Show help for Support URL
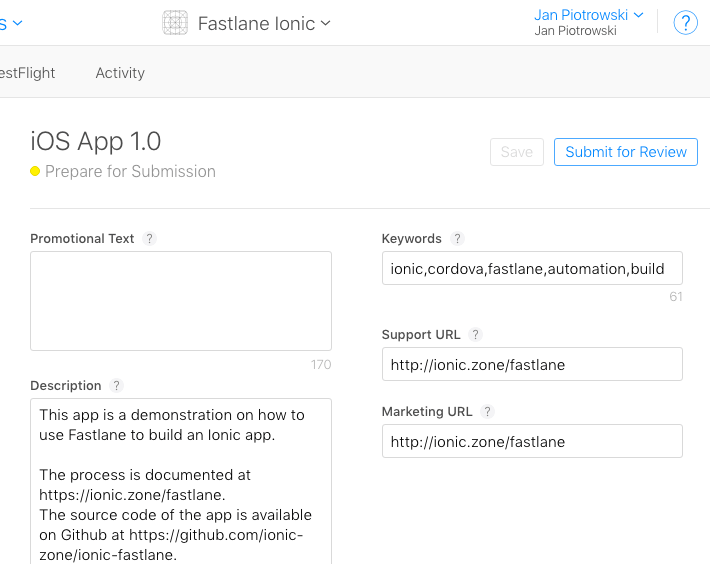 [x=475, y=335]
